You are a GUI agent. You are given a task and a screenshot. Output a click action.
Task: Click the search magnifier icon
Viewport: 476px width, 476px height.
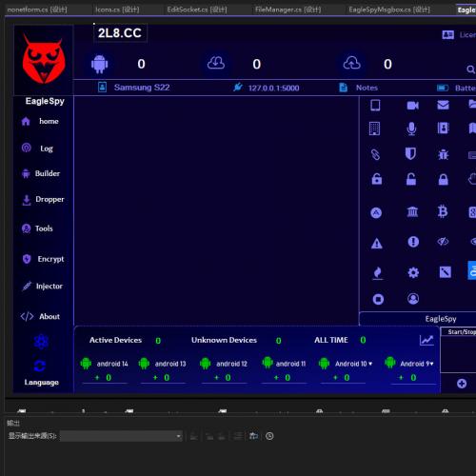pyautogui.click(x=471, y=69)
